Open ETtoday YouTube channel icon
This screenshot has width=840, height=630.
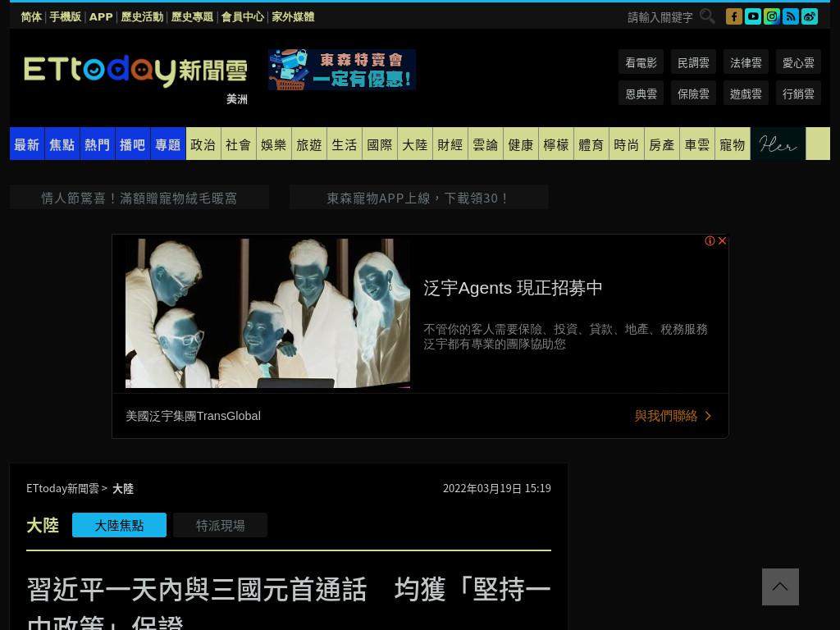[753, 16]
